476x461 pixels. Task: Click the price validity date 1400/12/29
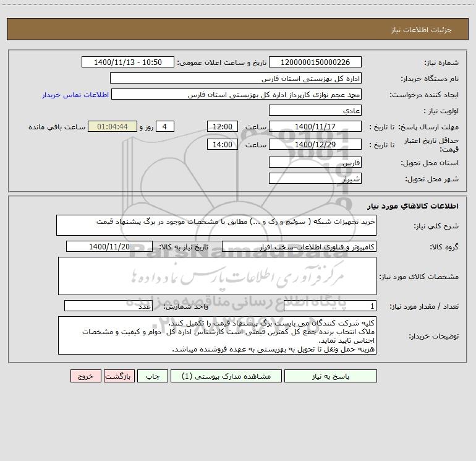[x=315, y=144]
